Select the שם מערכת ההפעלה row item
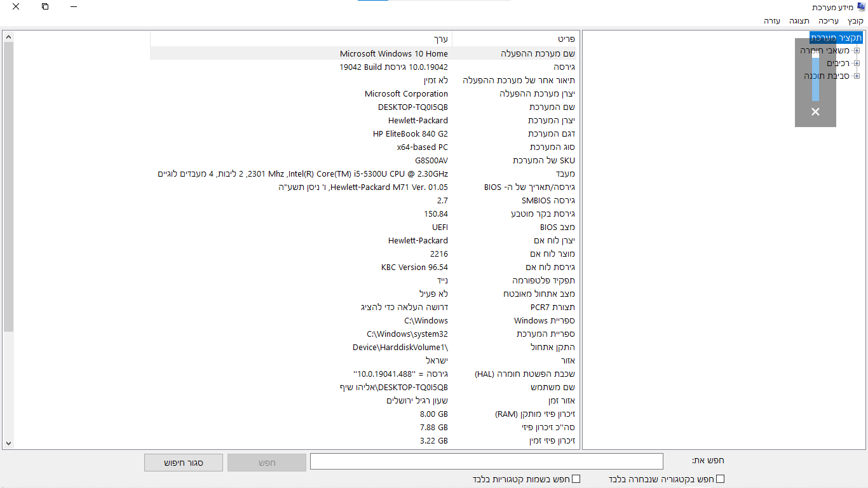The height and width of the screenshot is (488, 868). point(538,54)
